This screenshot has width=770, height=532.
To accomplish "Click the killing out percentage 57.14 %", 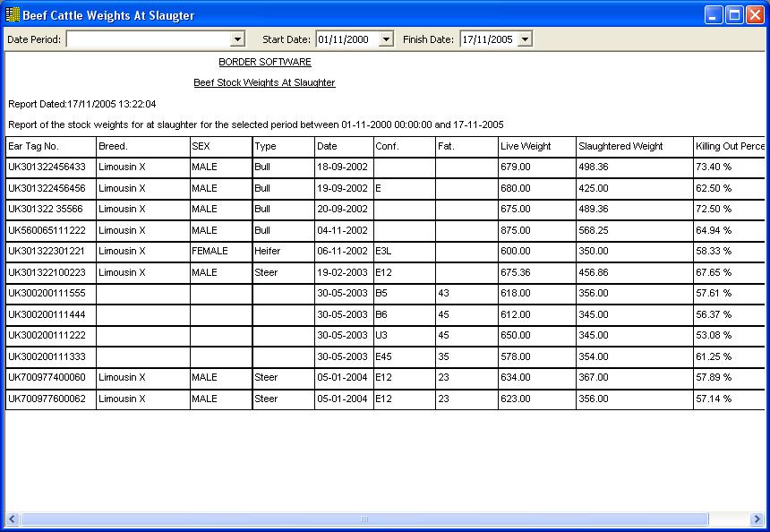I will click(714, 399).
